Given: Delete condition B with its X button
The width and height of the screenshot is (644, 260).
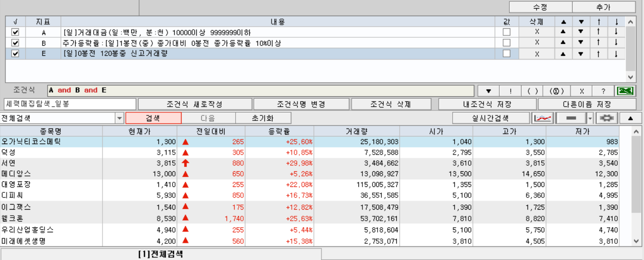Looking at the screenshot, I should [x=537, y=43].
